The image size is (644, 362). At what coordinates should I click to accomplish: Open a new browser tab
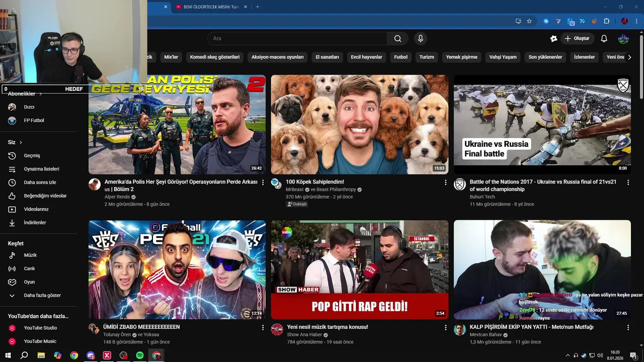258,7
